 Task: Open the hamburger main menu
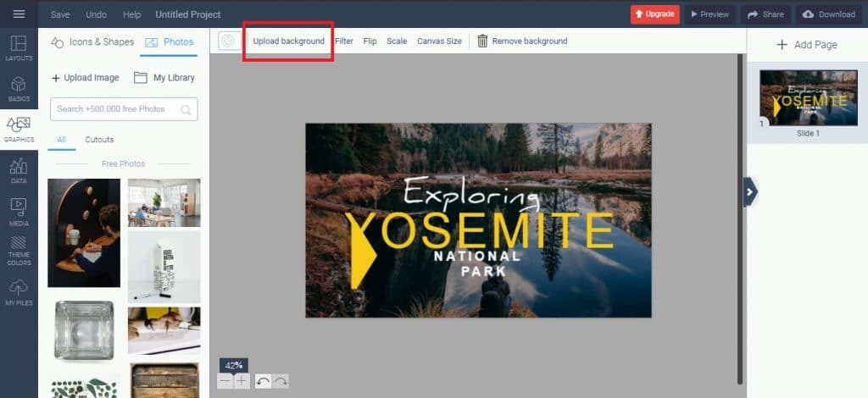tap(19, 14)
